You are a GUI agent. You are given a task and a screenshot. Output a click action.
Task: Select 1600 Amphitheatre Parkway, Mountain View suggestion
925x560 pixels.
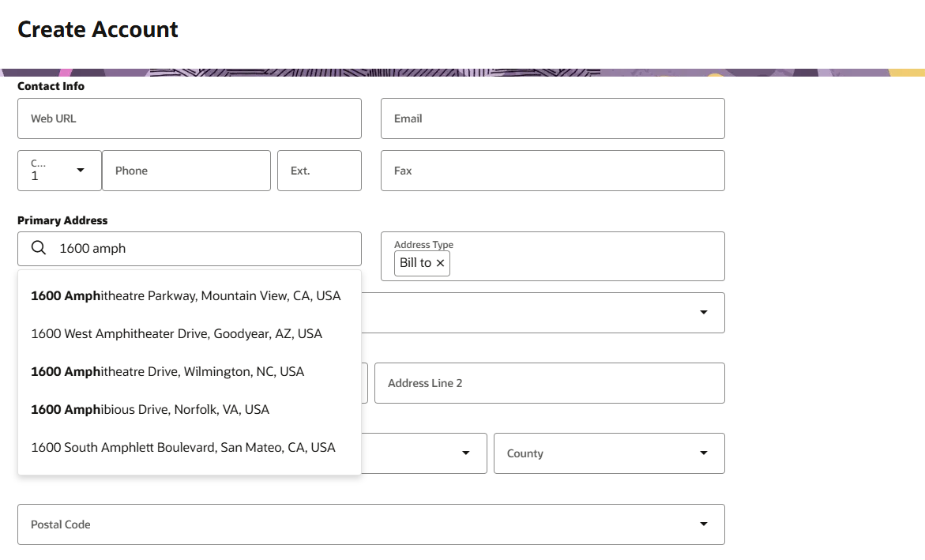pos(190,295)
